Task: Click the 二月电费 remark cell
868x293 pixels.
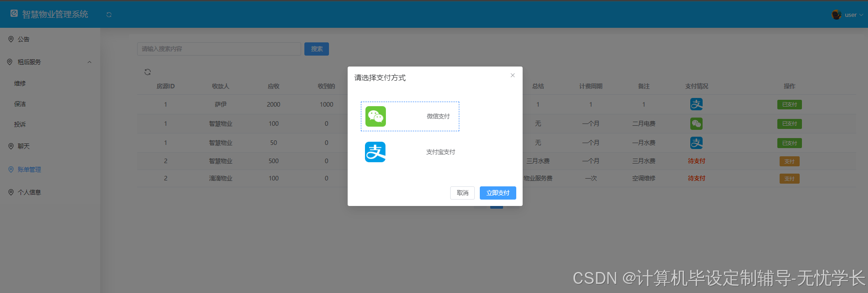Action: pyautogui.click(x=643, y=123)
